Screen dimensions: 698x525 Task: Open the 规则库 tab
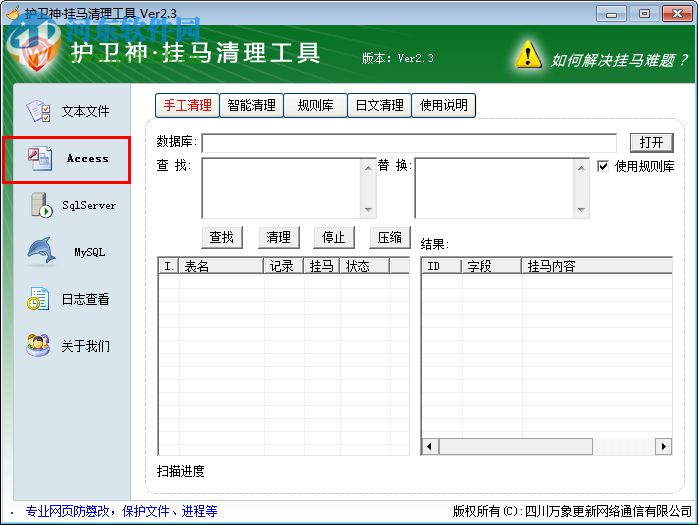tap(315, 106)
